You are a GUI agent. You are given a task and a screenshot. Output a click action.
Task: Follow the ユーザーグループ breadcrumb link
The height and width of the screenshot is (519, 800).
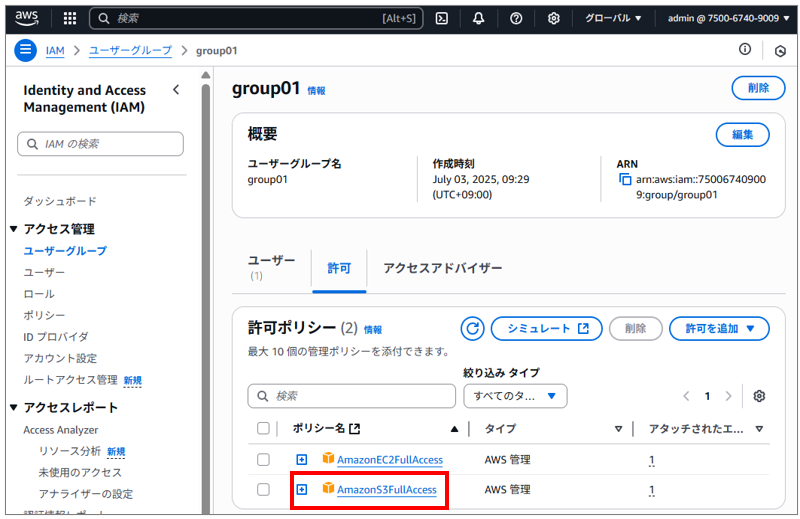(131, 51)
